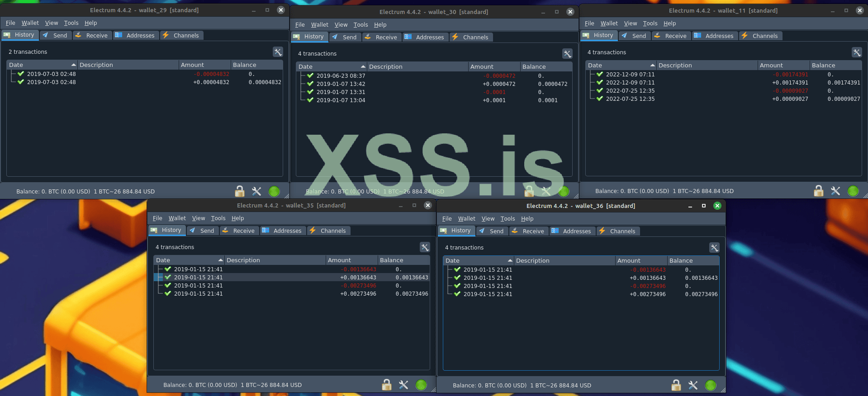Select the 2019-01-07 13:04 transaction in wallet_30
The image size is (868, 396).
click(x=434, y=100)
